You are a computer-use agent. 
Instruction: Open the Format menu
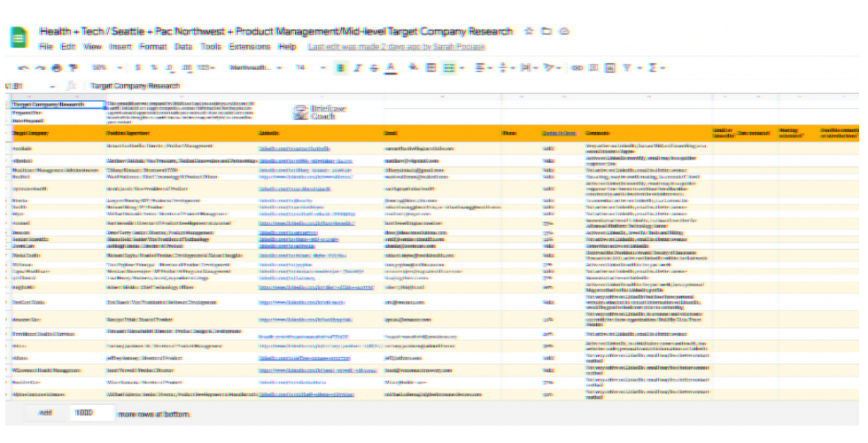click(x=153, y=46)
